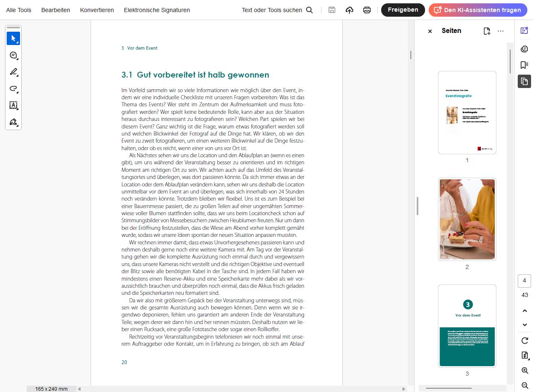The height and width of the screenshot is (392, 534).
Task: Open the Alle Tools menu
Action: tap(19, 10)
